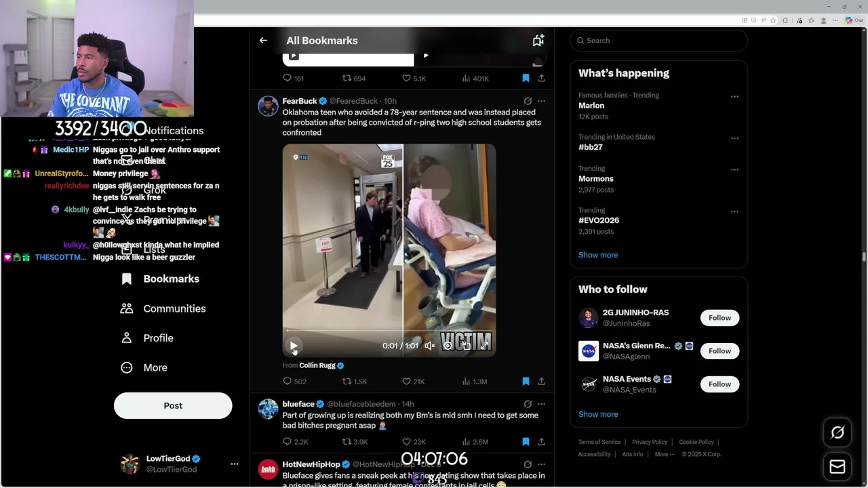The height and width of the screenshot is (488, 868).
Task: Show more under Who to follow
Action: (x=598, y=414)
